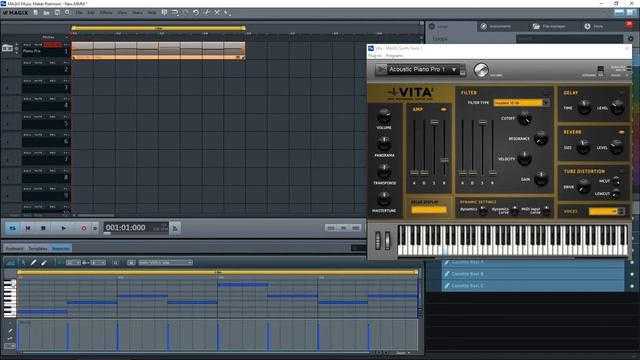Click the AMP release fader handle
Image resolution: width=640 pixels, height=360 pixels.
click(x=444, y=160)
